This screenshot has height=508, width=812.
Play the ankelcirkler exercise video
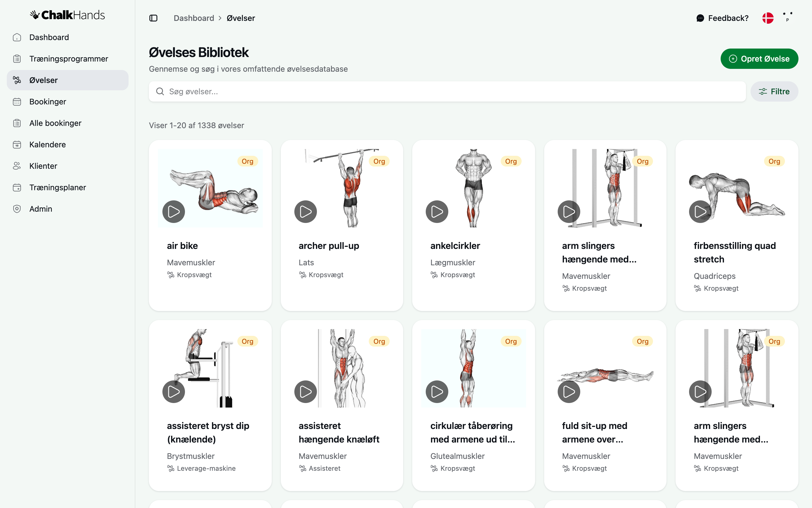click(437, 212)
